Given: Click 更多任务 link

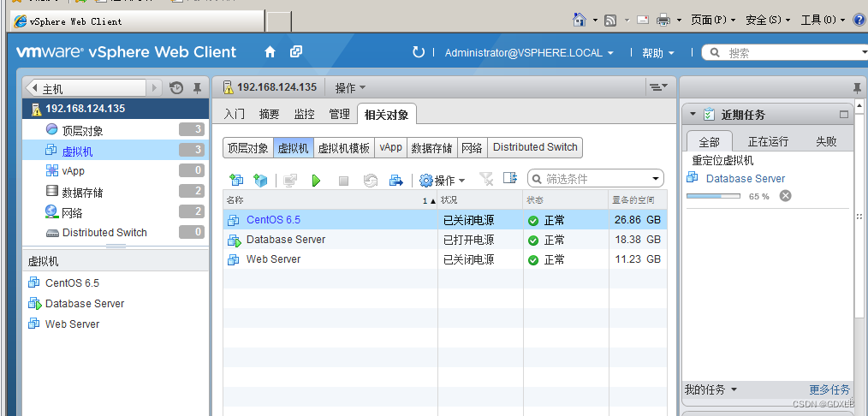Looking at the screenshot, I should coord(829,389).
